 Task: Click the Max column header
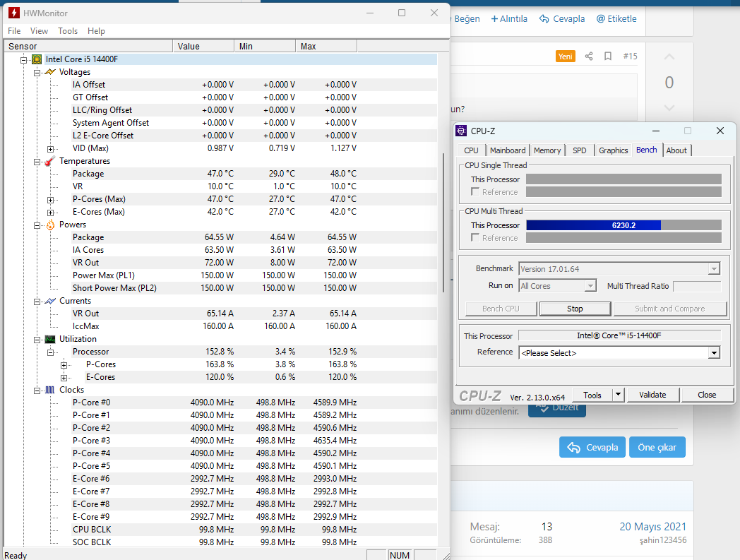(326, 47)
